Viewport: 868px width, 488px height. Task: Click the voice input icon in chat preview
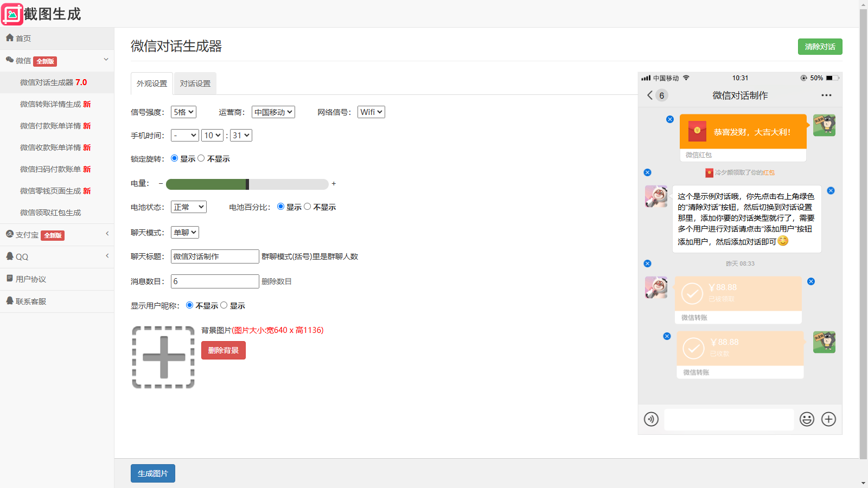coord(651,419)
